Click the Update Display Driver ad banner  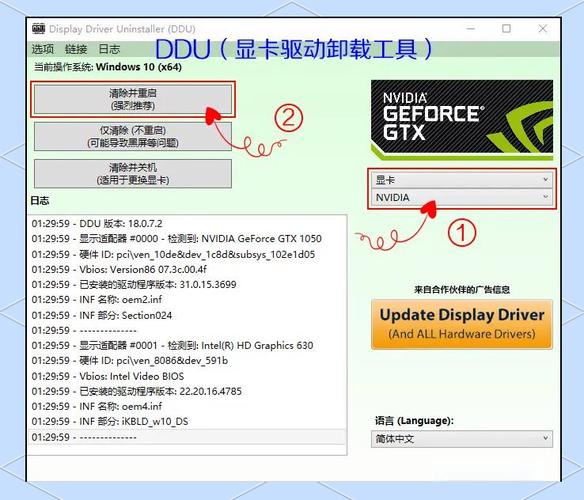[462, 324]
